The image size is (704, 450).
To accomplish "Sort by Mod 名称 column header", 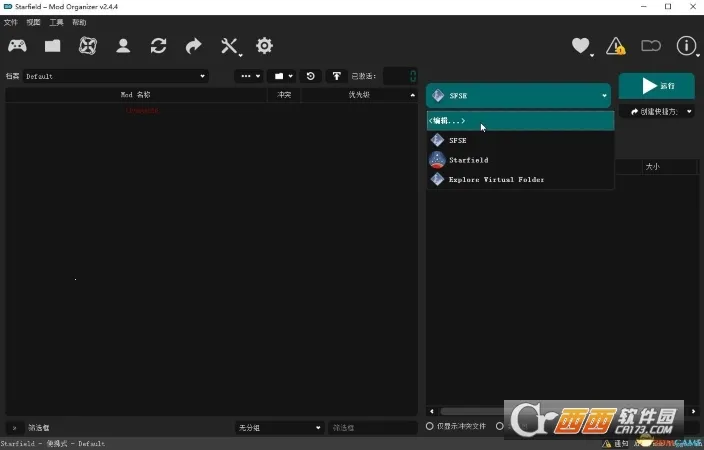I will point(136,95).
